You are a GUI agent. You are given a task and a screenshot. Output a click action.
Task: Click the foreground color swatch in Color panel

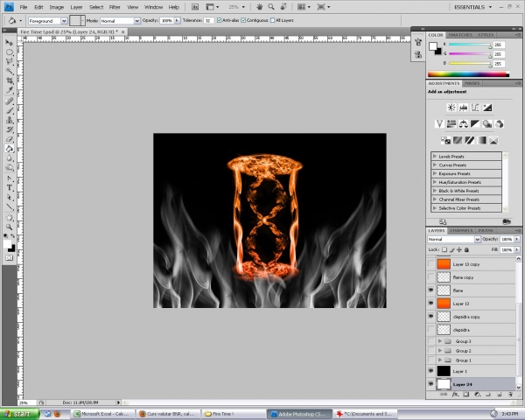pyautogui.click(x=433, y=46)
